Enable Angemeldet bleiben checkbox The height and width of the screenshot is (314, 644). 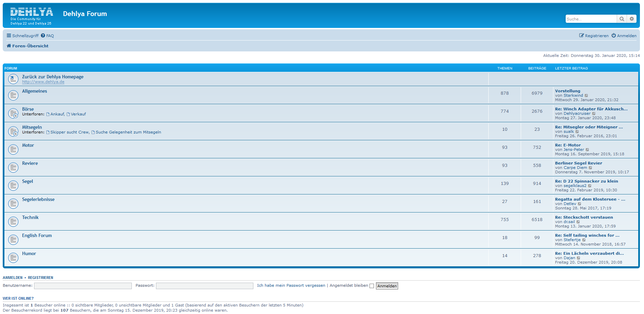pos(372,286)
